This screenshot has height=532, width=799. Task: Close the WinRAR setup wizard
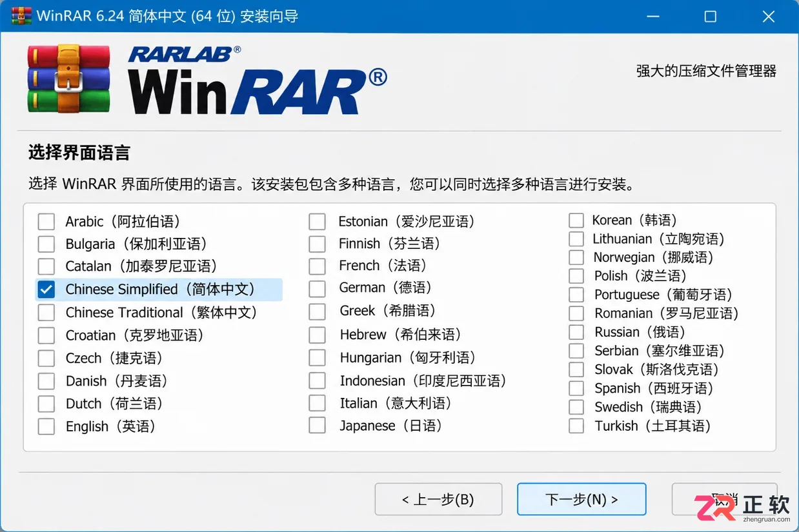pyautogui.click(x=768, y=17)
